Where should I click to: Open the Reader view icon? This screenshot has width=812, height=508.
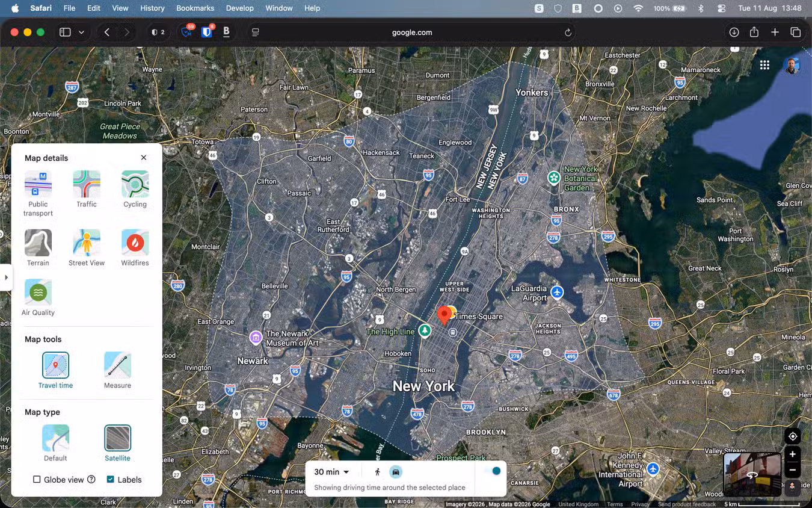pos(255,33)
